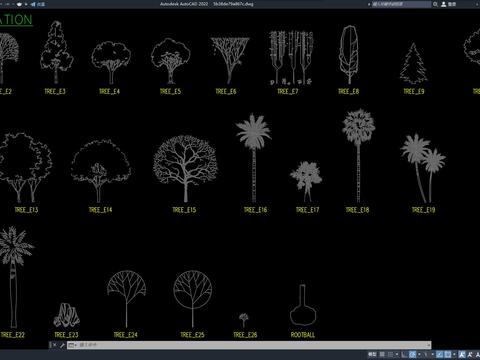Select the TREE_E3 conifer tree block
480x360 pixels.
point(56,52)
